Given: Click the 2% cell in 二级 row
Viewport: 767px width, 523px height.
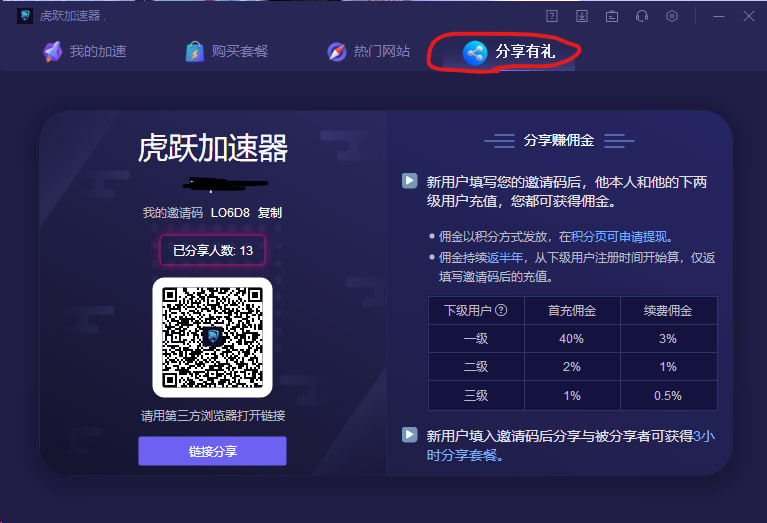Looking at the screenshot, I should (x=572, y=366).
